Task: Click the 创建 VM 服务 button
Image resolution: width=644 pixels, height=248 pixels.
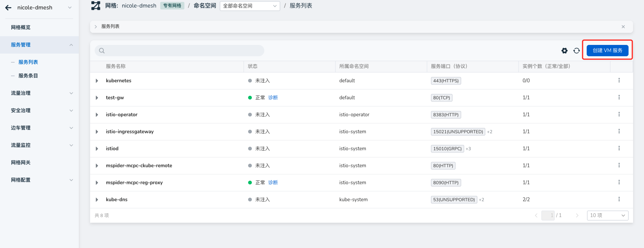Action: pyautogui.click(x=607, y=51)
